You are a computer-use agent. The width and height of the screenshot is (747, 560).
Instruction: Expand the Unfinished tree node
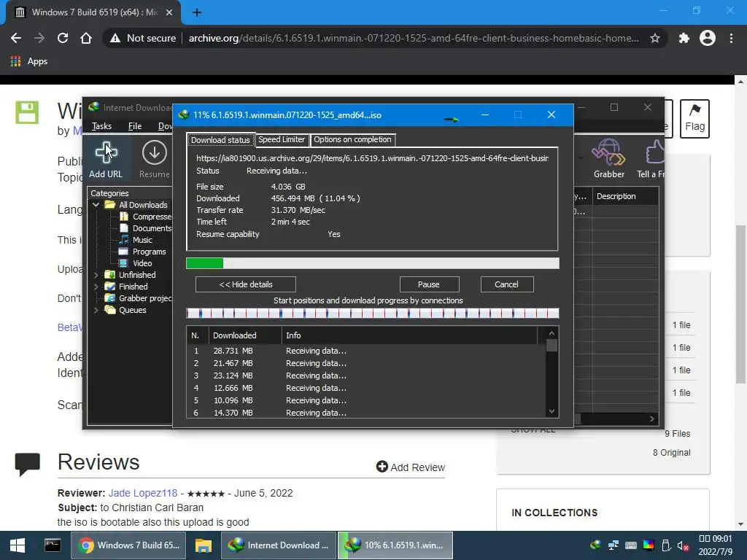tap(96, 275)
